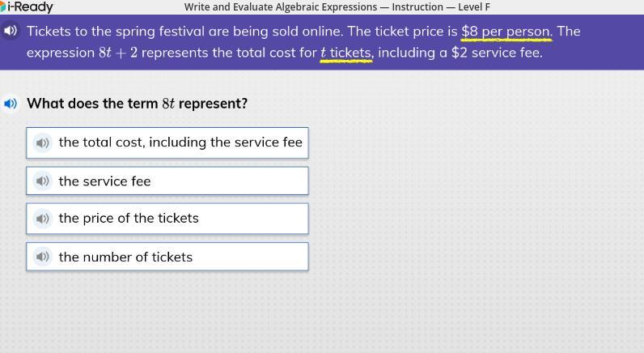Play audio for price of the tickets
Image resolution: width=644 pixels, height=353 pixels.
(43, 219)
